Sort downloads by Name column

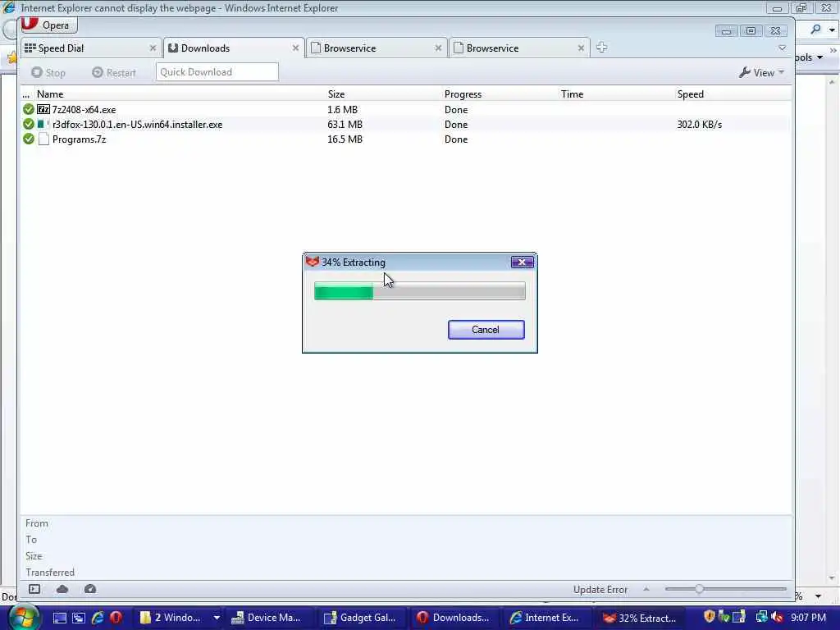click(x=50, y=94)
